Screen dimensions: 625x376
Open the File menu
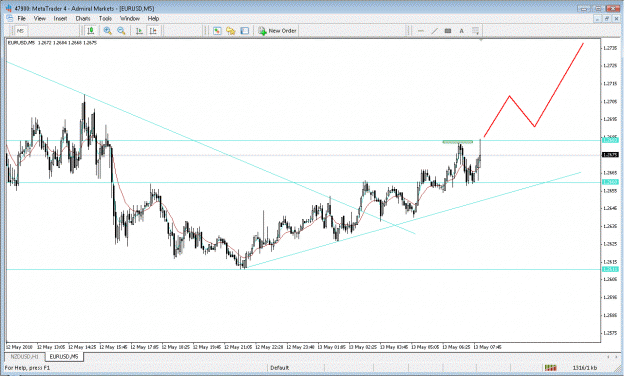(x=22, y=18)
